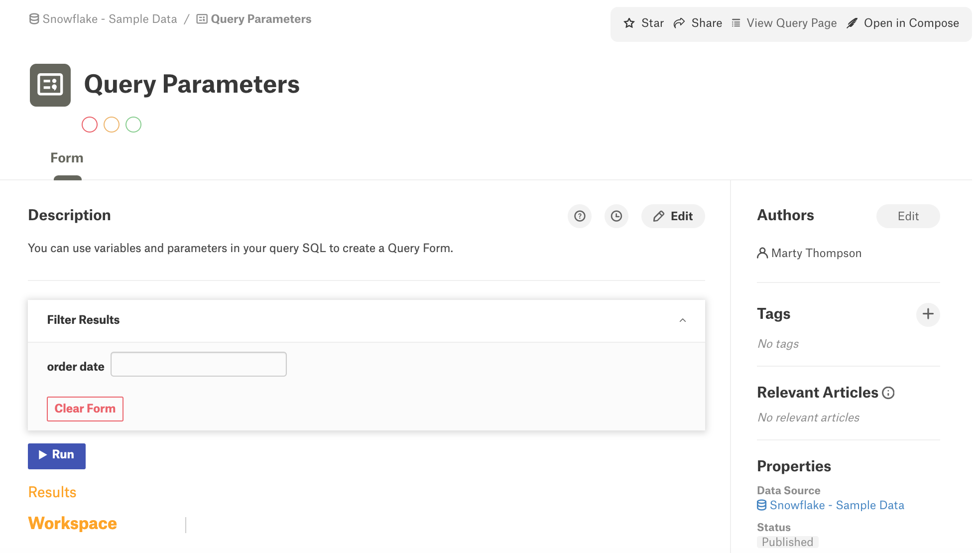
Task: View description revision history via clock icon
Action: pyautogui.click(x=616, y=216)
